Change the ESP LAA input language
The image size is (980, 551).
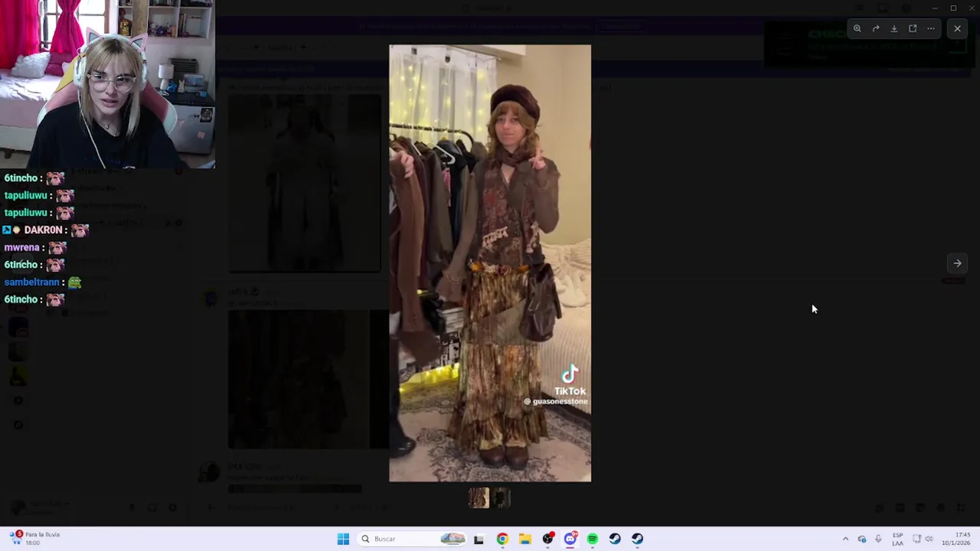point(897,539)
